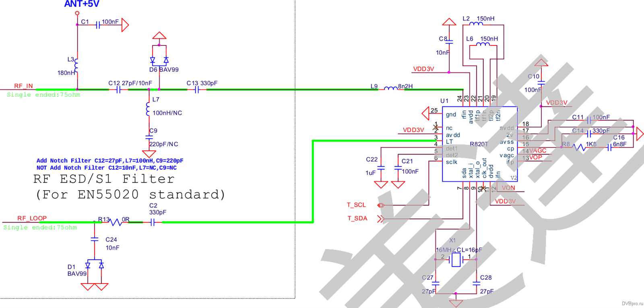Select capacitor C10 symbol

pyautogui.click(x=541, y=83)
